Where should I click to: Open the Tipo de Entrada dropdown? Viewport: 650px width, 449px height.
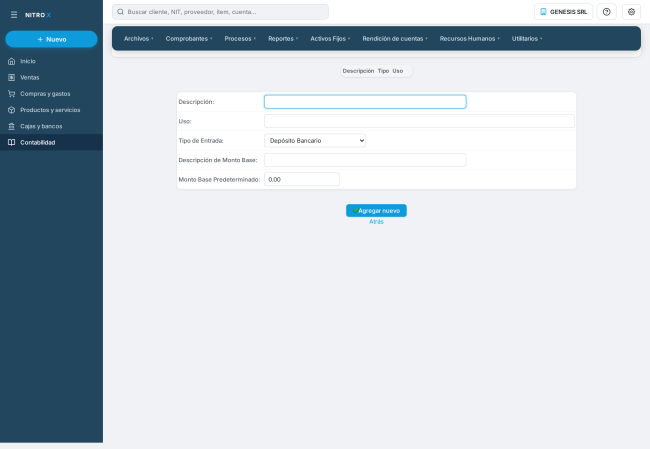pyautogui.click(x=315, y=141)
